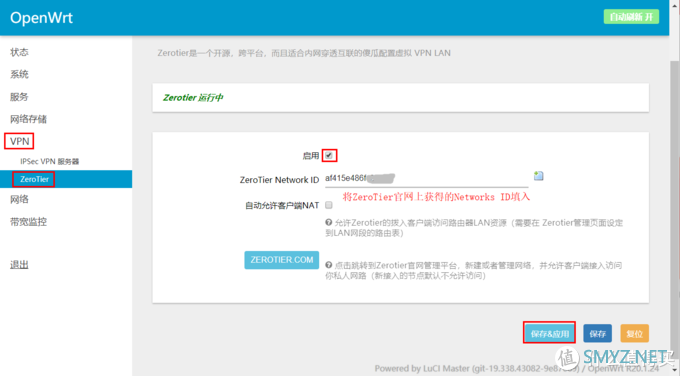Open the 系统 menu in the sidebar

19,75
